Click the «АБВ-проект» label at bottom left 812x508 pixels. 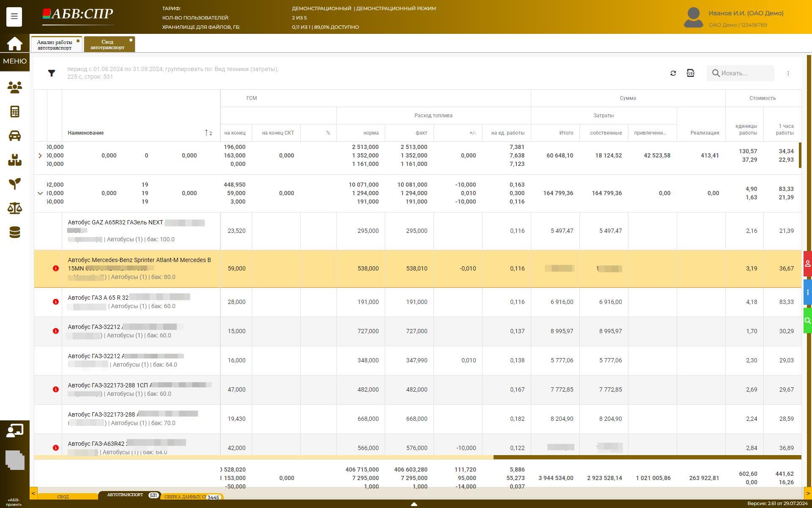click(14, 502)
